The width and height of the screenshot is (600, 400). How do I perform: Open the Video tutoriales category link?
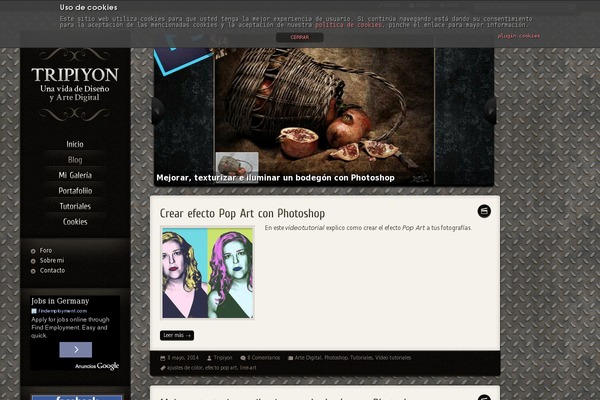pyautogui.click(x=393, y=358)
